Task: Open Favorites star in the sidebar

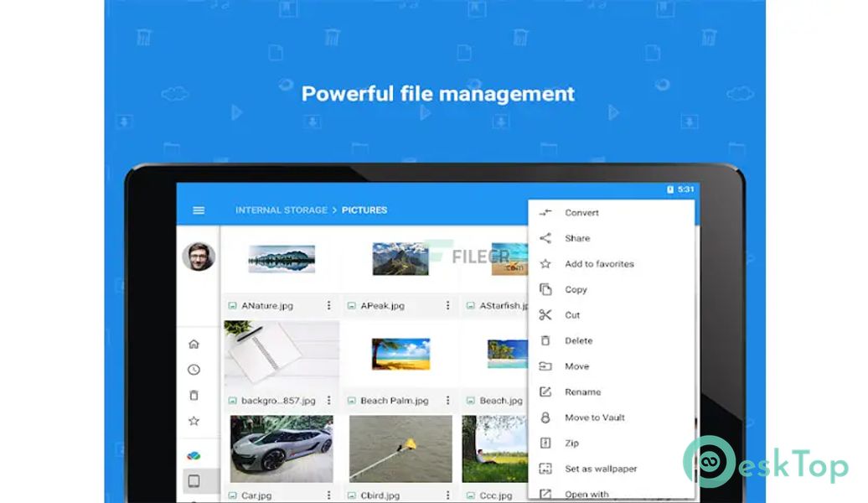Action: (x=194, y=421)
